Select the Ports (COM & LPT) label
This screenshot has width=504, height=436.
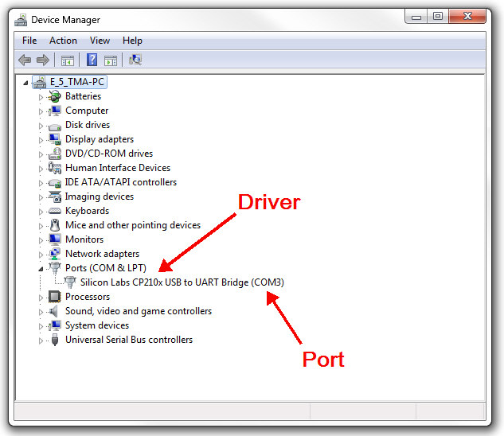click(x=106, y=268)
